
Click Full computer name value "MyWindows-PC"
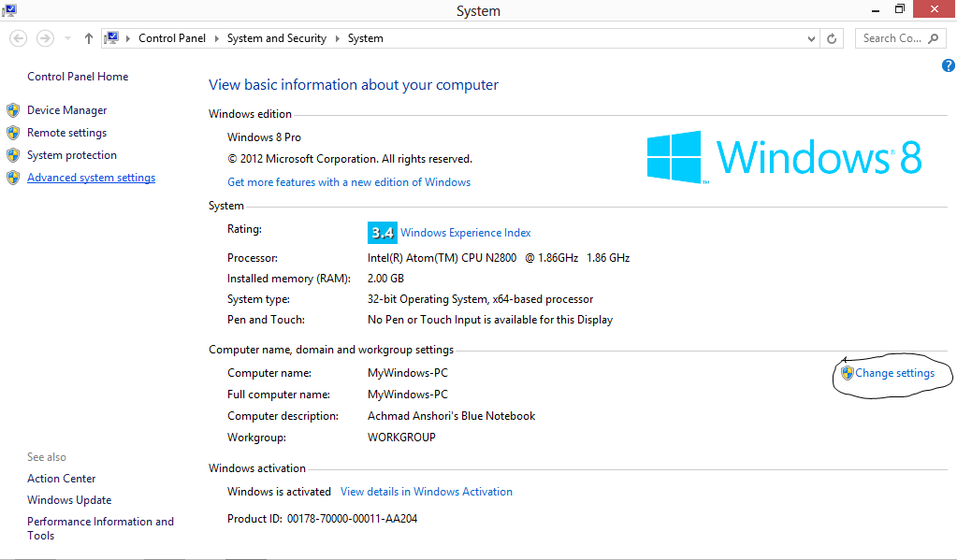tap(408, 395)
